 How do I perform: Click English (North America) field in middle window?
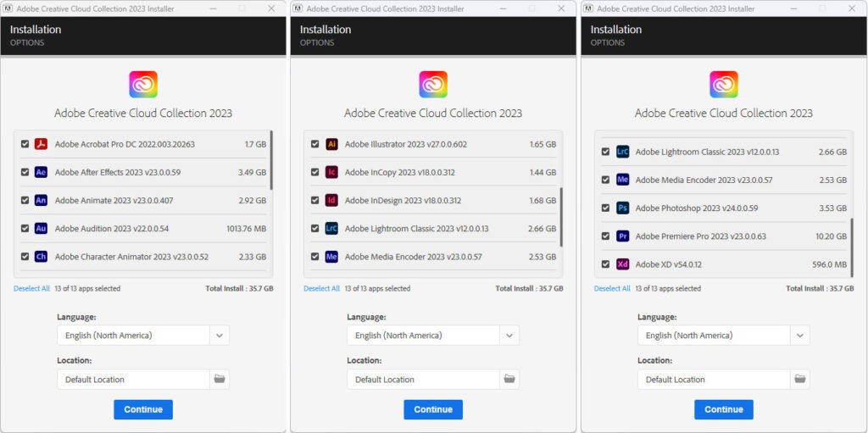tap(424, 335)
